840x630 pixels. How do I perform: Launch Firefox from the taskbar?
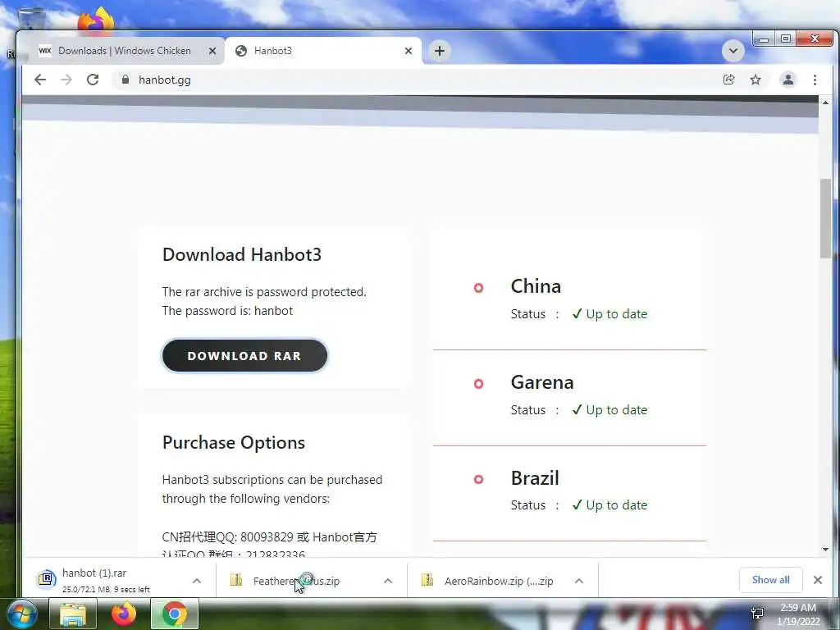tap(124, 614)
